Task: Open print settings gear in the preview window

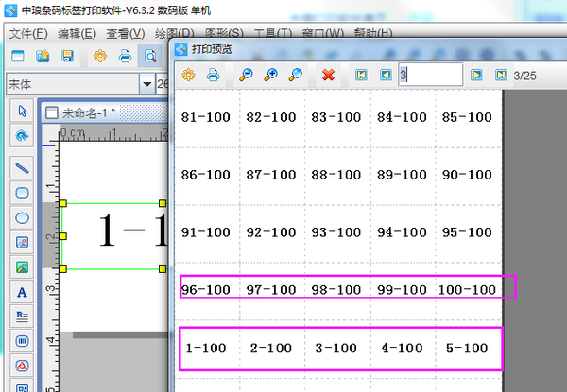Action: coord(188,75)
